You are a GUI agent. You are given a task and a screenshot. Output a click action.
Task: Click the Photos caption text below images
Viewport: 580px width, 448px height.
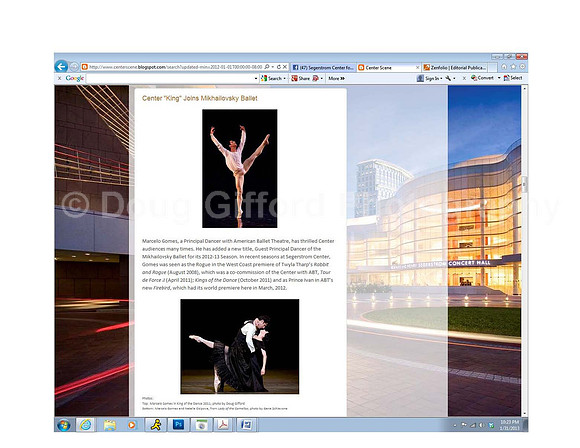pyautogui.click(x=215, y=404)
